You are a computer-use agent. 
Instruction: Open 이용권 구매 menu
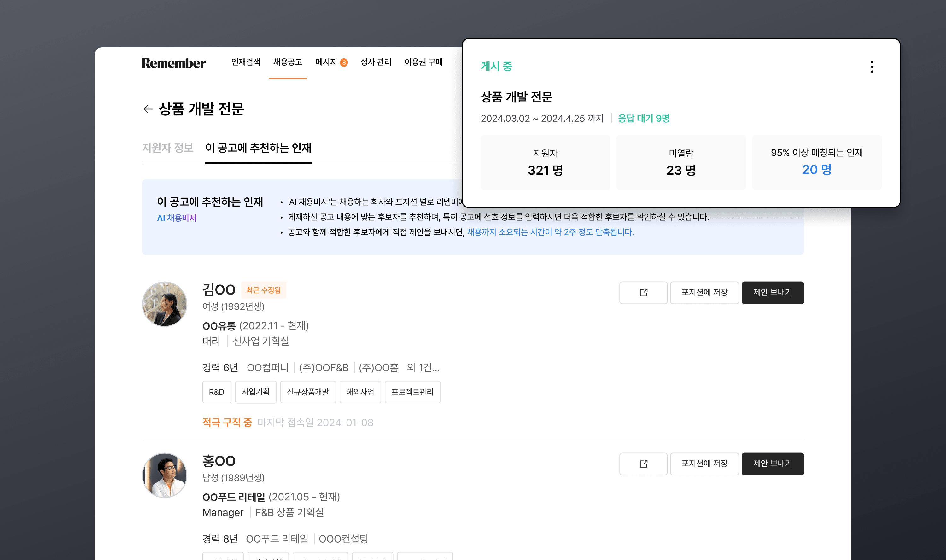pyautogui.click(x=423, y=62)
